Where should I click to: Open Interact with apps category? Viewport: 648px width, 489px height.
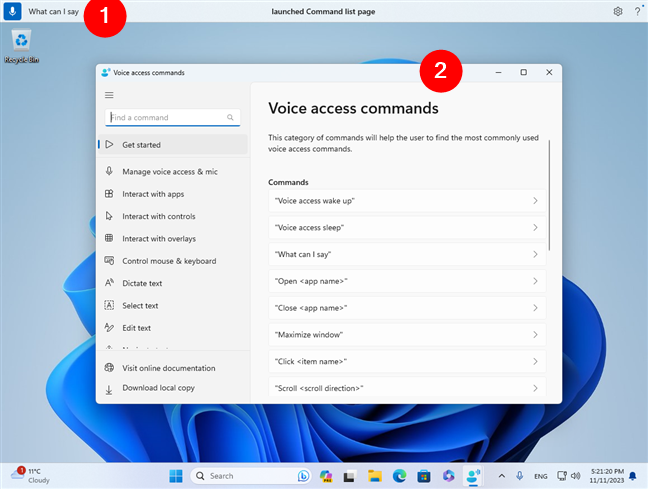coord(173,194)
